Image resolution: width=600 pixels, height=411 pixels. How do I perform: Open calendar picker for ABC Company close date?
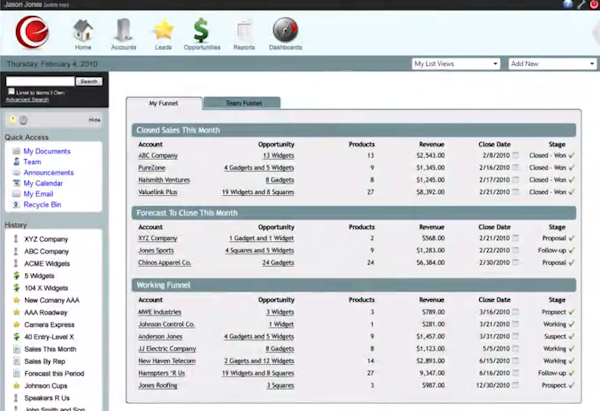point(515,155)
